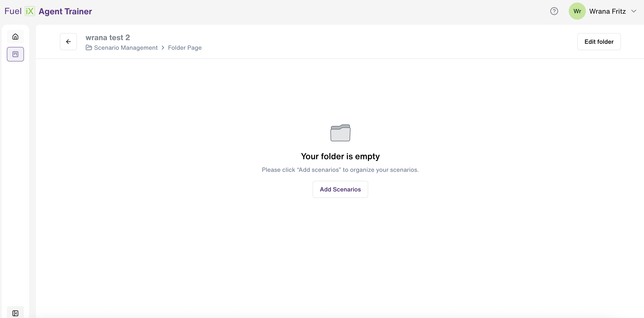Open the Home page from sidebar
644x318 pixels.
(15, 37)
